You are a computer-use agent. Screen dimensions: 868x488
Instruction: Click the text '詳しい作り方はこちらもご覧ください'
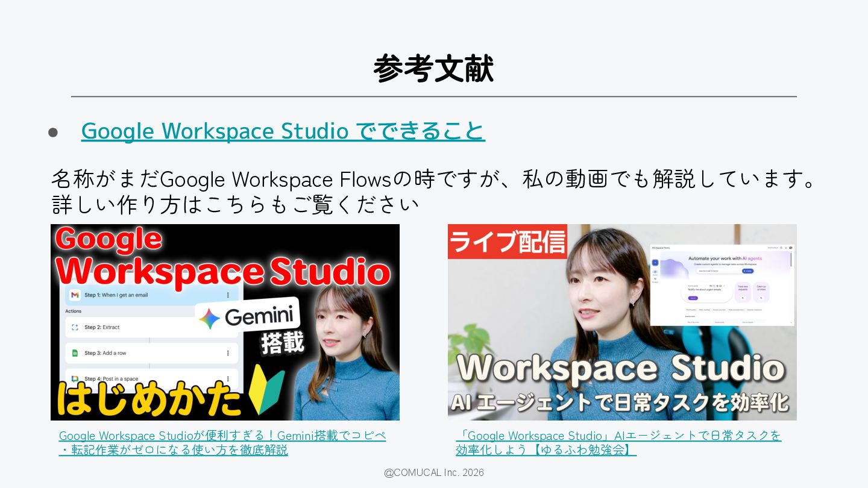point(235,205)
